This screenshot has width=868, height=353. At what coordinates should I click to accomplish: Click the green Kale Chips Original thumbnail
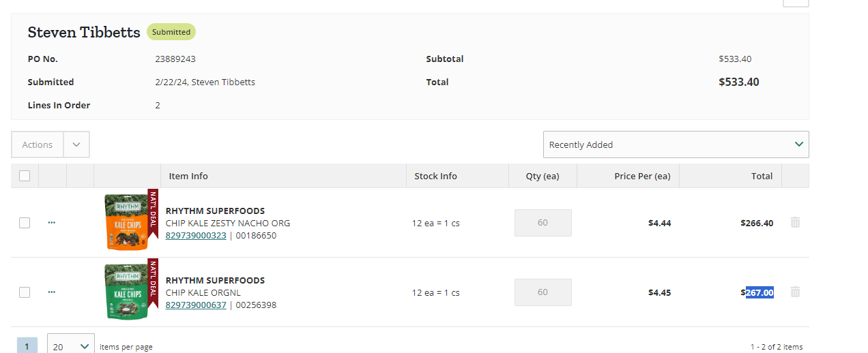click(x=126, y=292)
